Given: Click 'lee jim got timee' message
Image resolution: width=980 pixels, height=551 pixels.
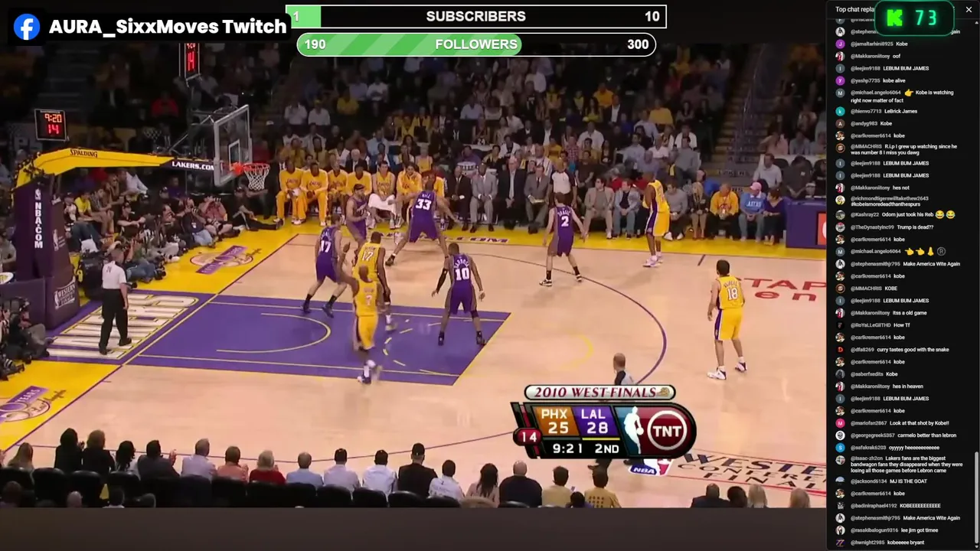Looking at the screenshot, I should pyautogui.click(x=920, y=530).
